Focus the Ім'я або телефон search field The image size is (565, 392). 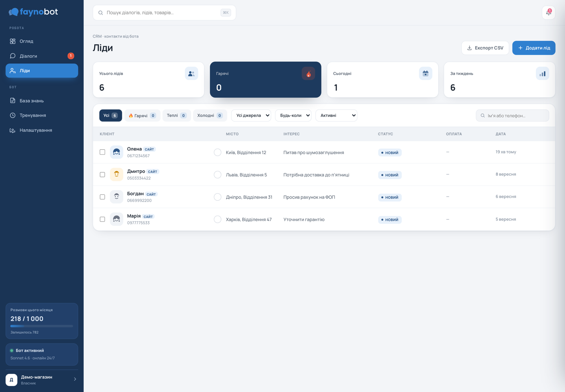(512, 116)
